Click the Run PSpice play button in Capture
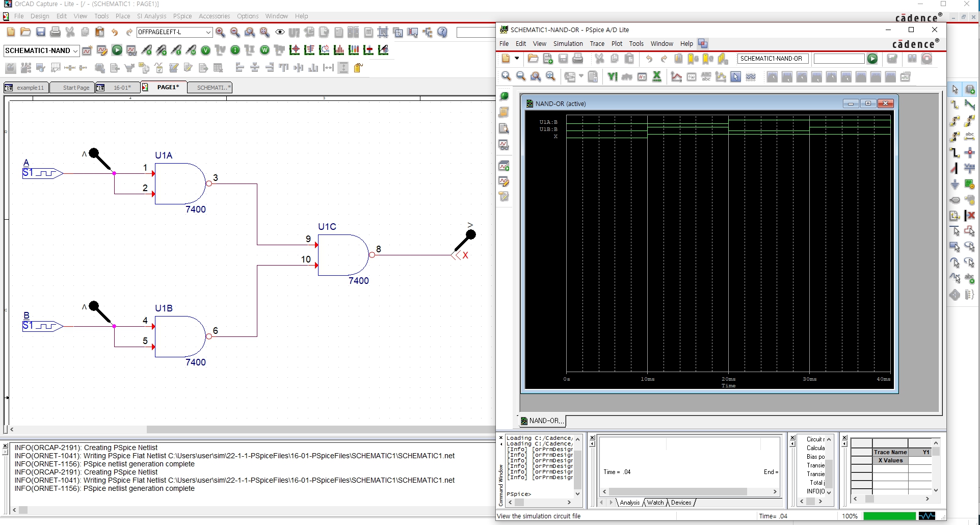Image resolution: width=980 pixels, height=525 pixels. pyautogui.click(x=117, y=50)
